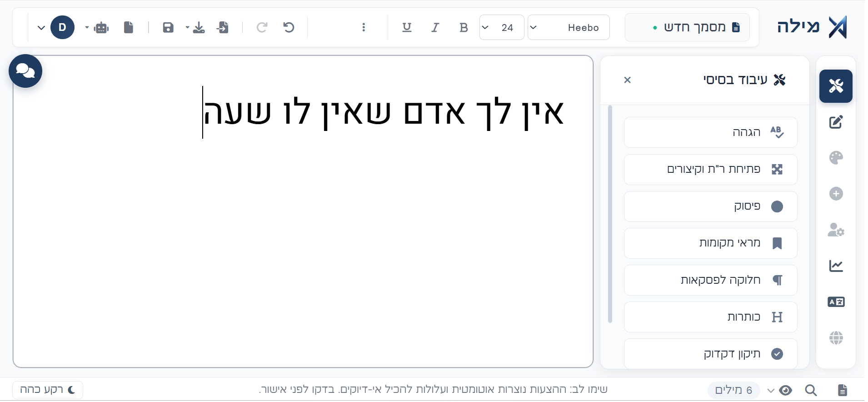Select the כותרות headings option
This screenshot has height=402, width=868.
pos(710,317)
